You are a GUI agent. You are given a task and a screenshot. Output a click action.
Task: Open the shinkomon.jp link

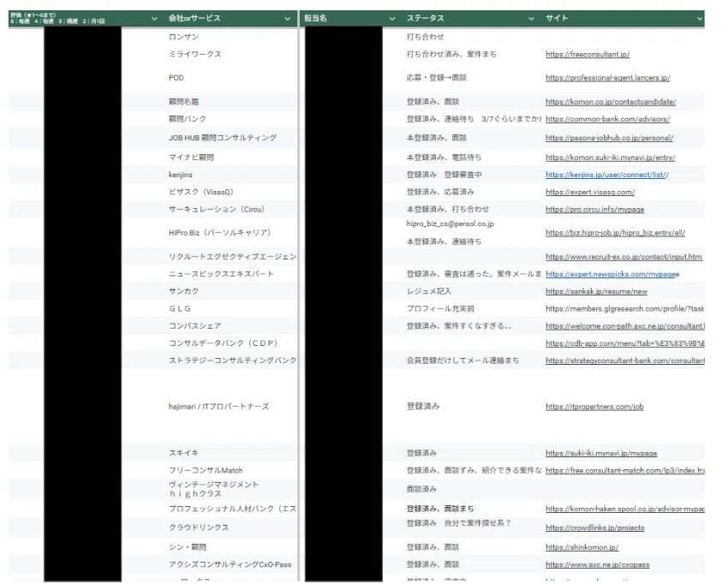(582, 547)
